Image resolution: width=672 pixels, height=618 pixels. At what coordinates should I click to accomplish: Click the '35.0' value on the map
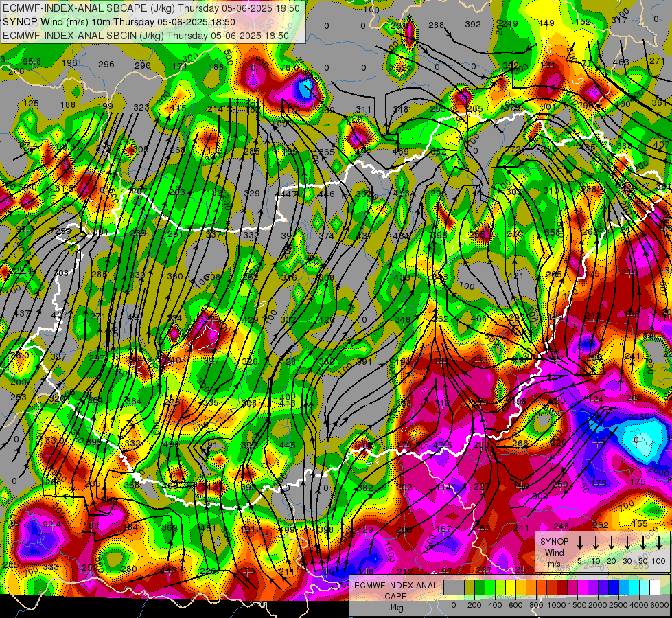point(20,356)
